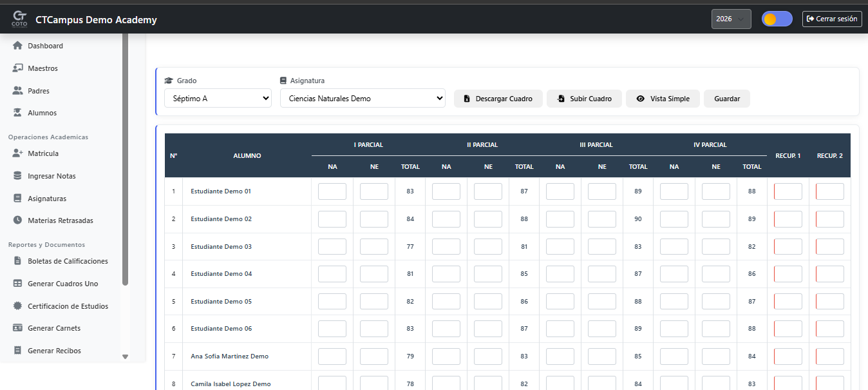Open the Grado dropdown showing Séptimo A
The height and width of the screenshot is (390, 868).
(x=218, y=99)
